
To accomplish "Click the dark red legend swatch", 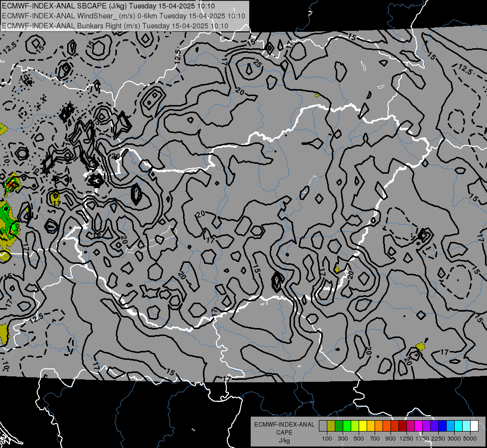I will (x=403, y=426).
